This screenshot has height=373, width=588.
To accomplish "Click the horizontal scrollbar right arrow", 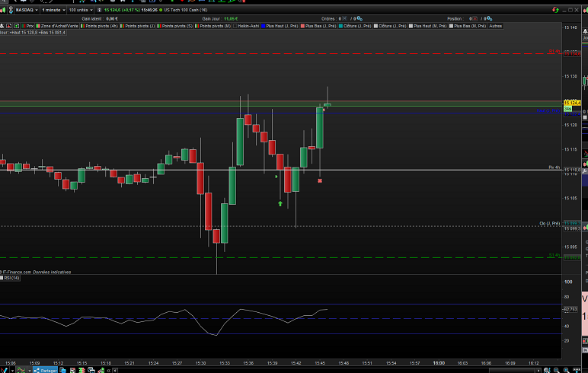I will (538, 371).
